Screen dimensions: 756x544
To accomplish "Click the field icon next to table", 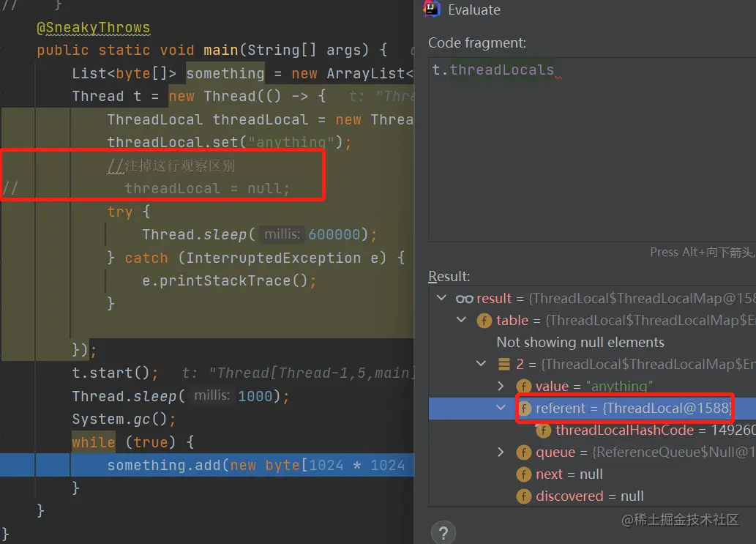I will pos(484,321).
